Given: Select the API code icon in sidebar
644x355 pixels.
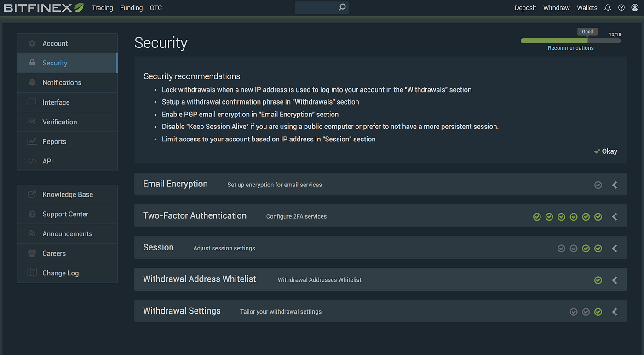Looking at the screenshot, I should 32,161.
